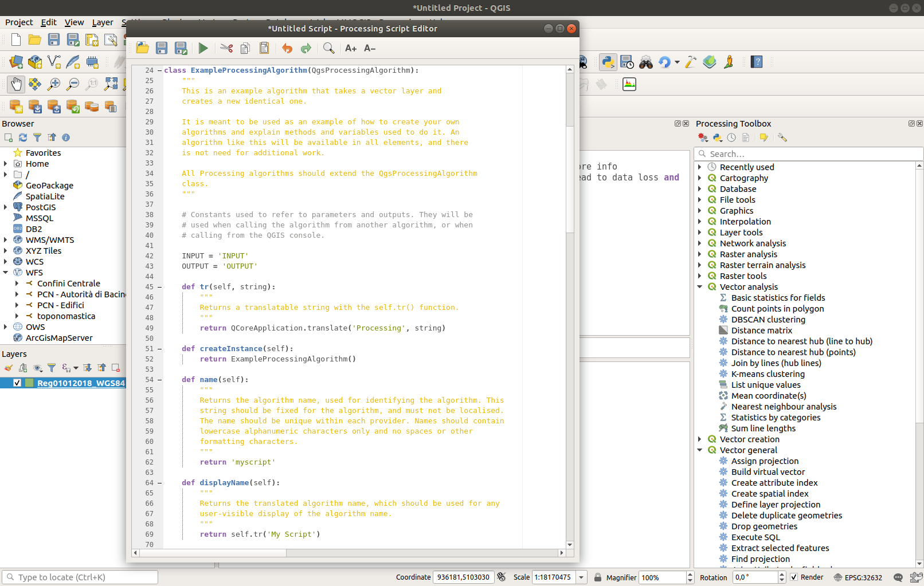Screen dimensions: 924x586
Task: Toggle visibility of Reg01012018_WGS84 layer
Action: click(17, 383)
